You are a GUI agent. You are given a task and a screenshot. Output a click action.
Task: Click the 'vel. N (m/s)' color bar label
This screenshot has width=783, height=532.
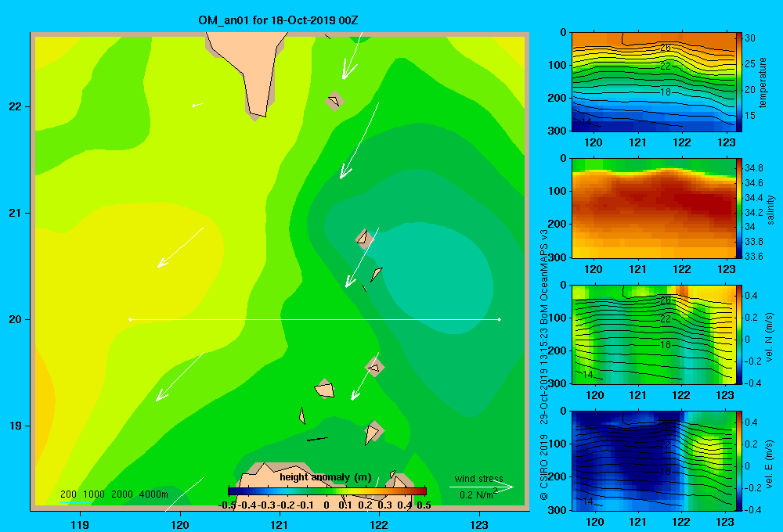(x=769, y=337)
